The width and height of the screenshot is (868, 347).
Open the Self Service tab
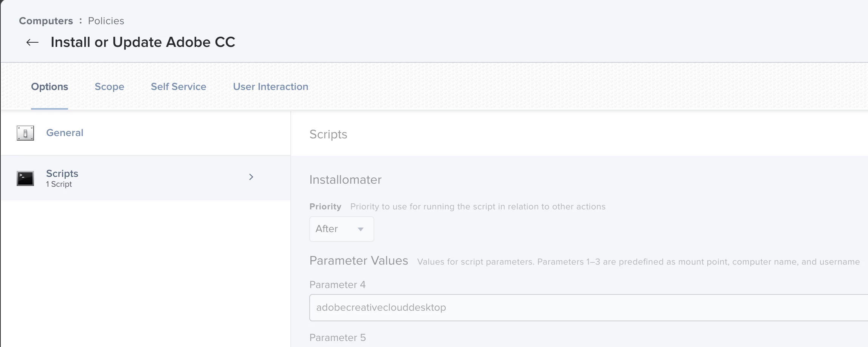(x=178, y=87)
